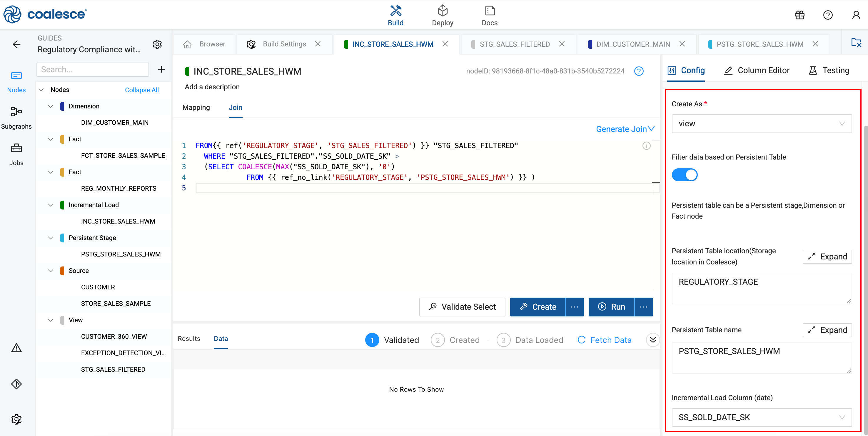This screenshot has width=868, height=436.
Task: Collapse results panel with double chevron
Action: click(653, 340)
